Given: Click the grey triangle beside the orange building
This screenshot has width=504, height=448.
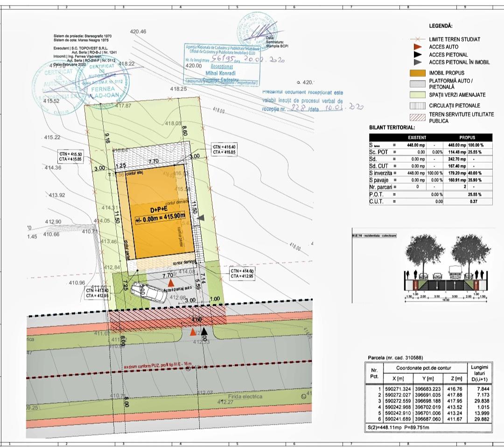Looking at the screenshot, I should (201, 218).
